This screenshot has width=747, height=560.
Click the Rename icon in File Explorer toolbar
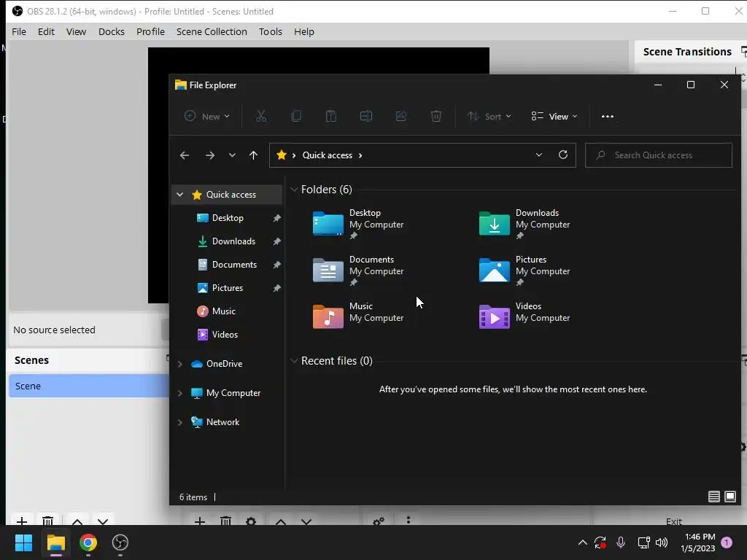366,116
